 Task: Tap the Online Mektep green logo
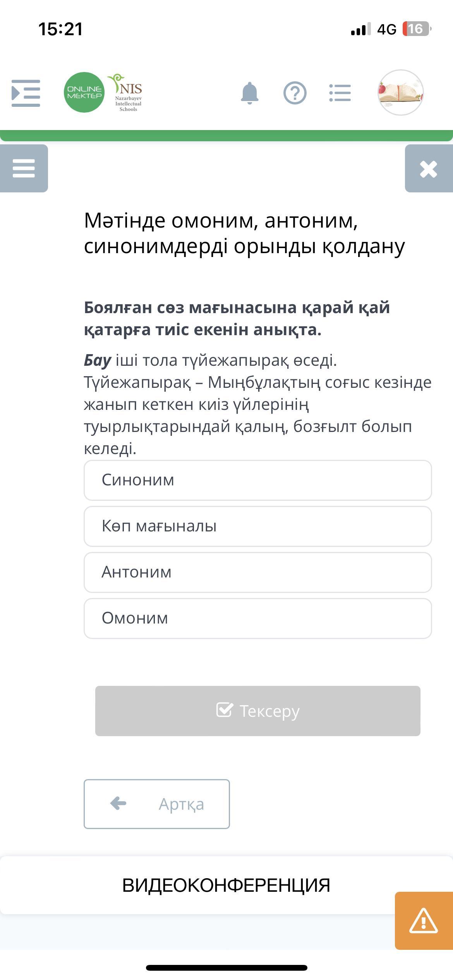84,93
